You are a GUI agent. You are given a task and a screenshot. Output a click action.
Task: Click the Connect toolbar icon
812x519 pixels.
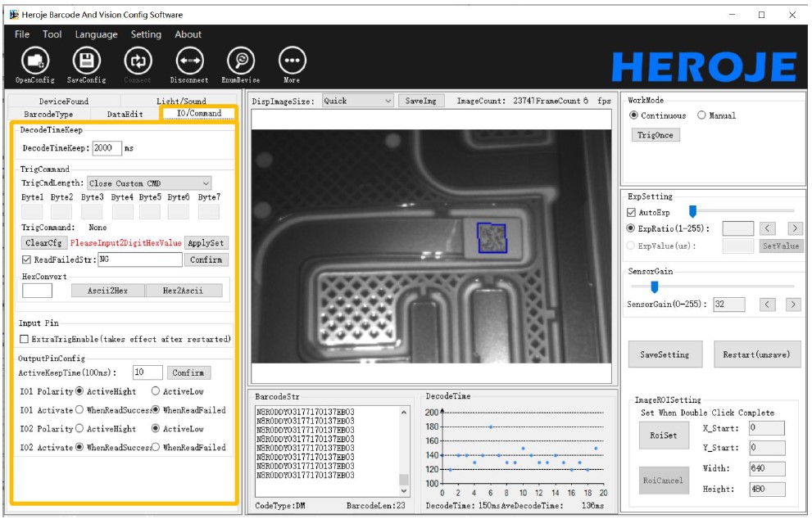point(138,61)
